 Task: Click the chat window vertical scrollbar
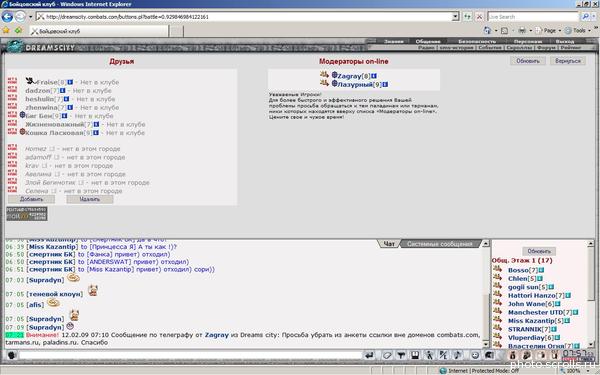pos(486,293)
